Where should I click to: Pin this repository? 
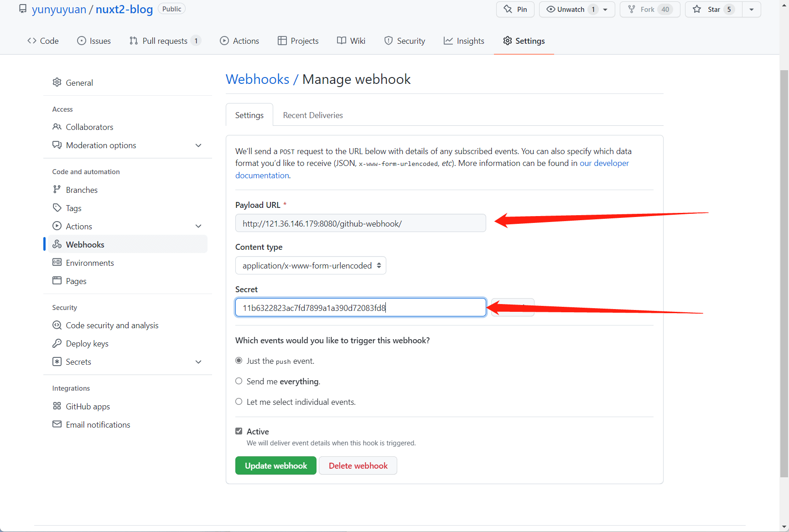tap(515, 9)
